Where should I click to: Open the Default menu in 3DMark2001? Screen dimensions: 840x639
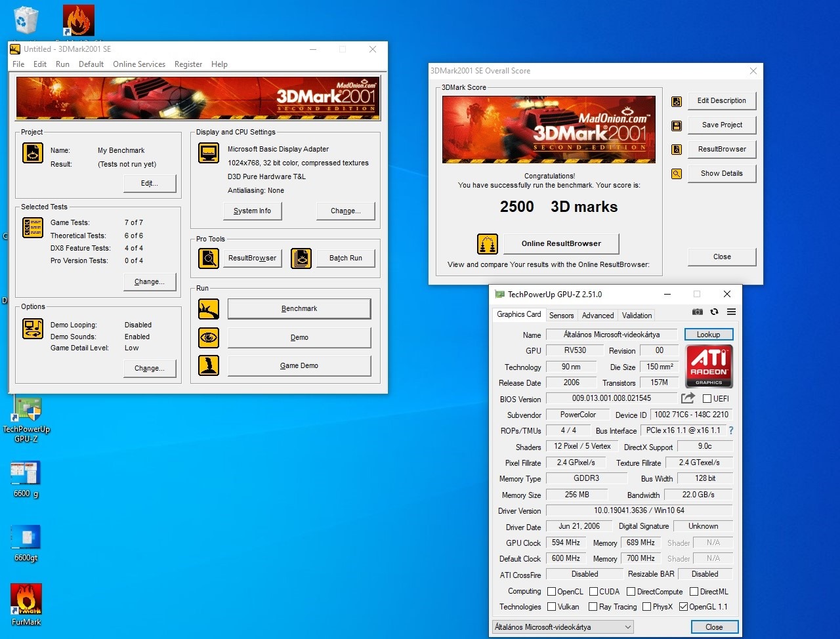click(x=91, y=64)
